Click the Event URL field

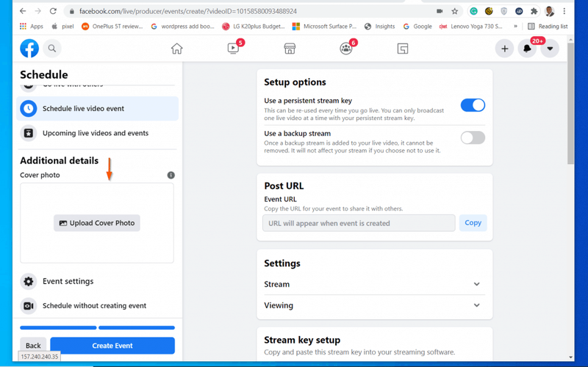point(359,223)
